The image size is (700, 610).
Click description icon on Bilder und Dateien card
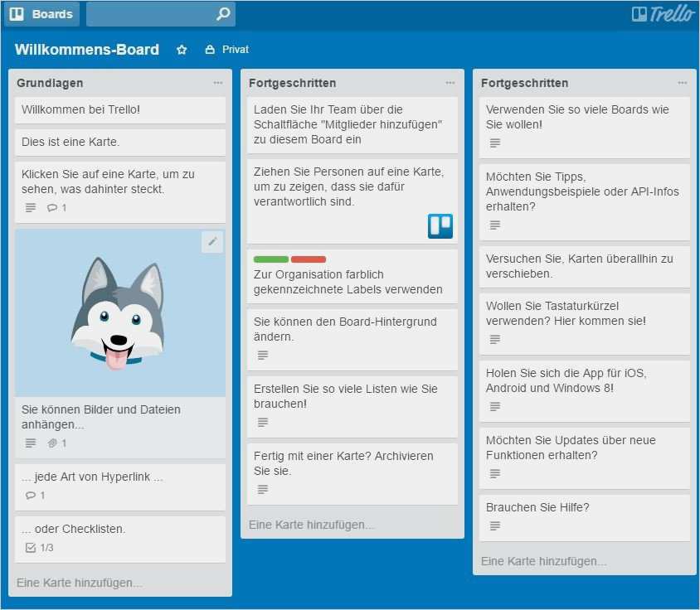(31, 443)
